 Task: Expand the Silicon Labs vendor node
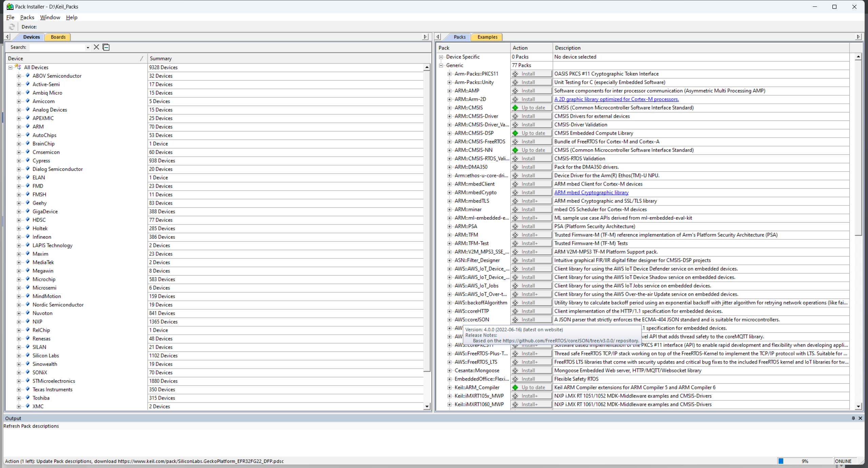point(19,356)
